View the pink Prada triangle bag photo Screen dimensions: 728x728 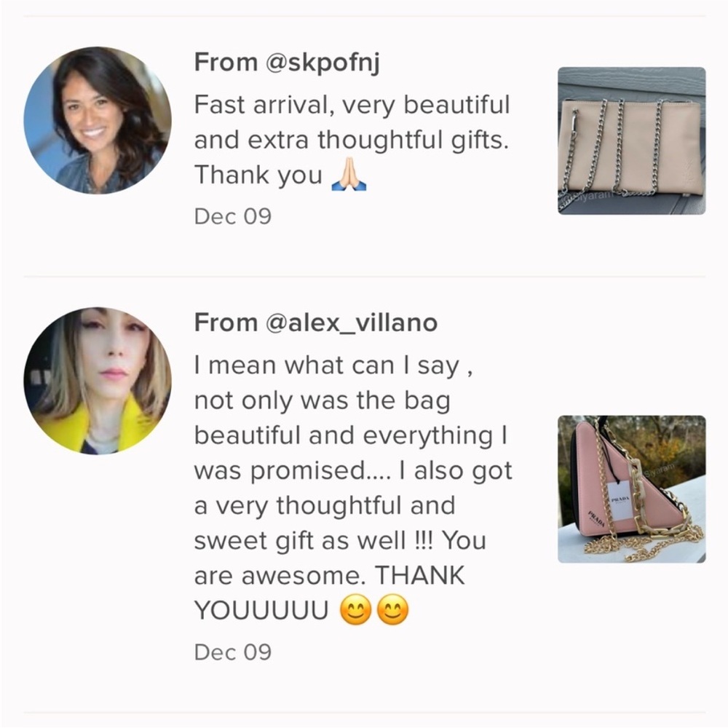[631, 489]
